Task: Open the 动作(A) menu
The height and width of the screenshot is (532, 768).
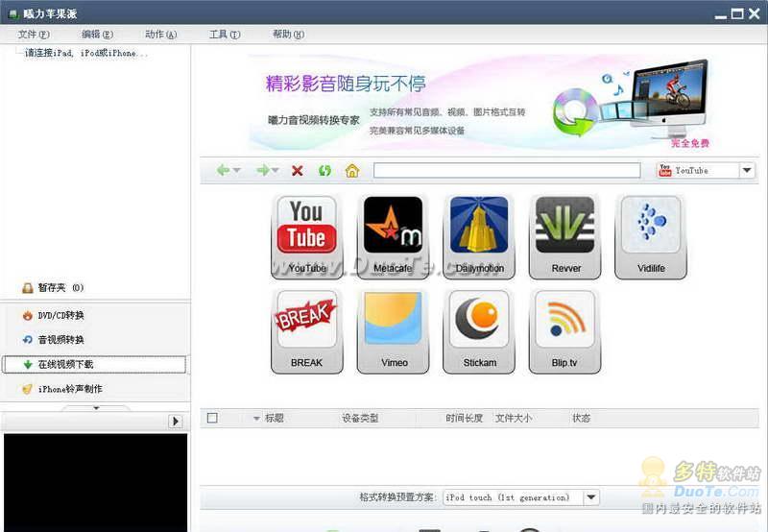Action: click(x=160, y=35)
